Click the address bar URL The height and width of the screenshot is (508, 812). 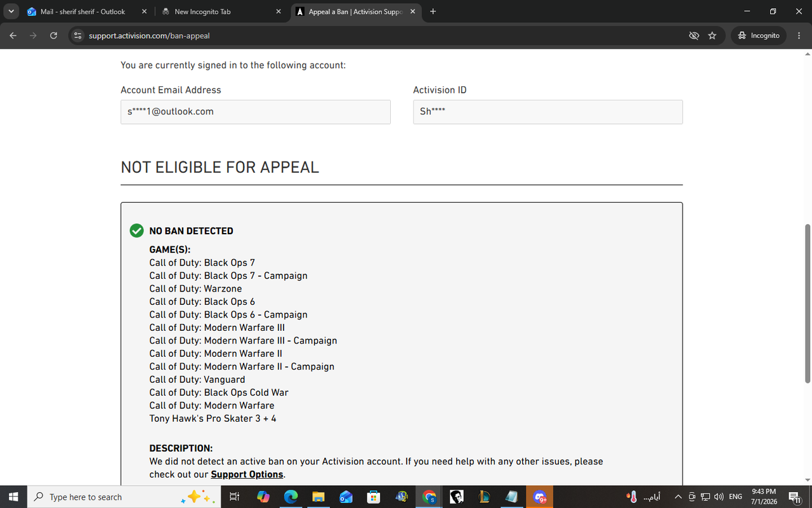pos(149,36)
